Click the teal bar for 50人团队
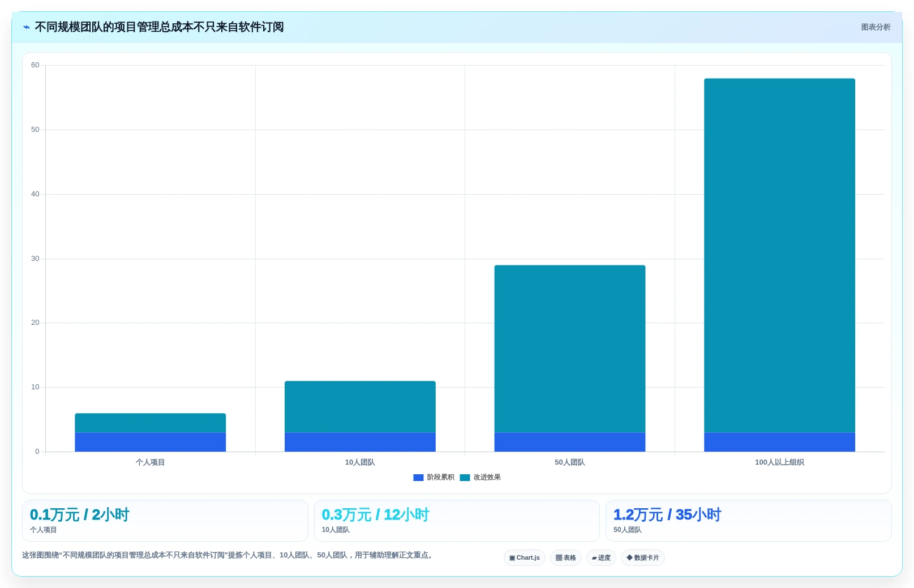Screen dimensions: 914x588 [x=570, y=349]
